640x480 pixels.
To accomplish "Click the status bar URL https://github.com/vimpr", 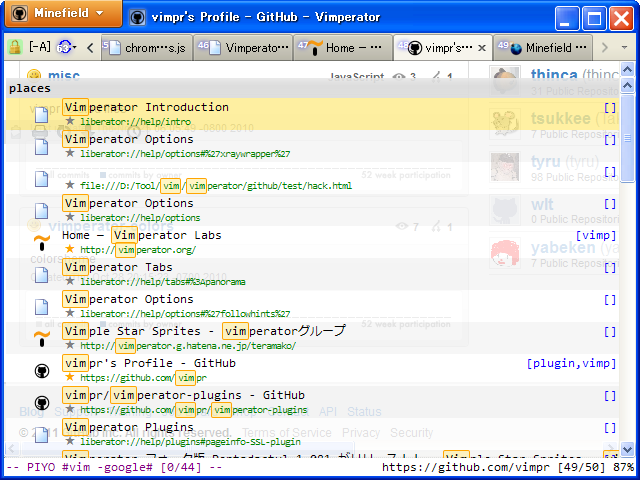I will [x=465, y=467].
